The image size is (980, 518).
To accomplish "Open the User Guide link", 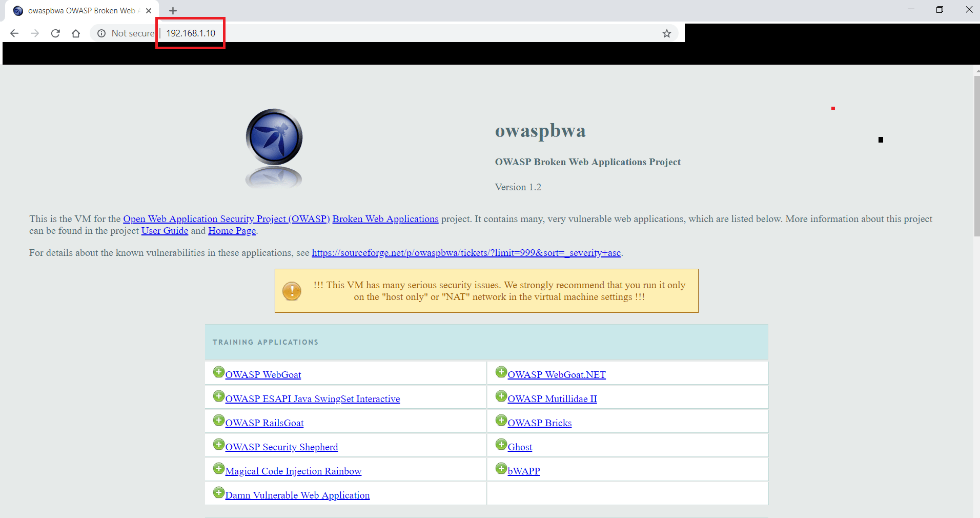I will (164, 231).
